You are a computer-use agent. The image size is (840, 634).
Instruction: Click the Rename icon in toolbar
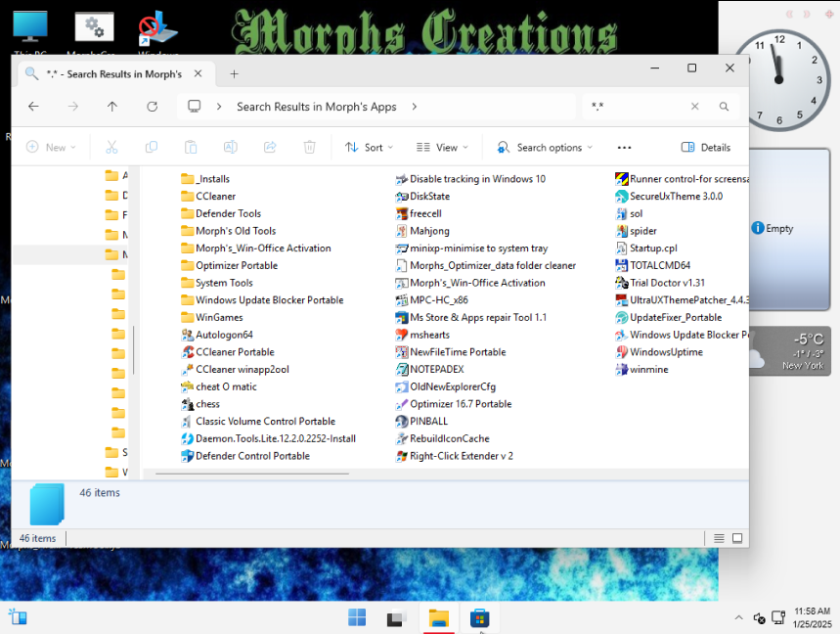[x=231, y=147]
